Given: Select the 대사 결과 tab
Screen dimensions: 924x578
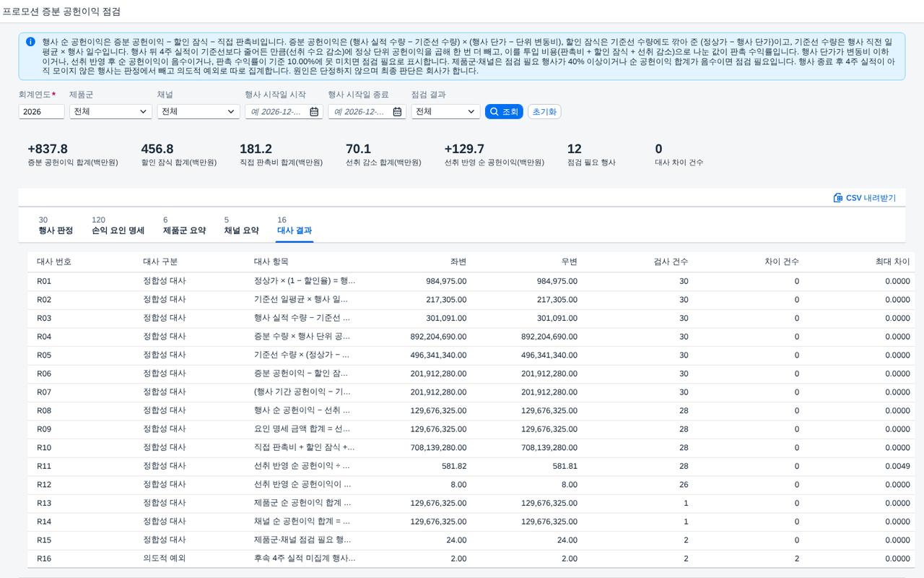Looking at the screenshot, I should point(295,225).
